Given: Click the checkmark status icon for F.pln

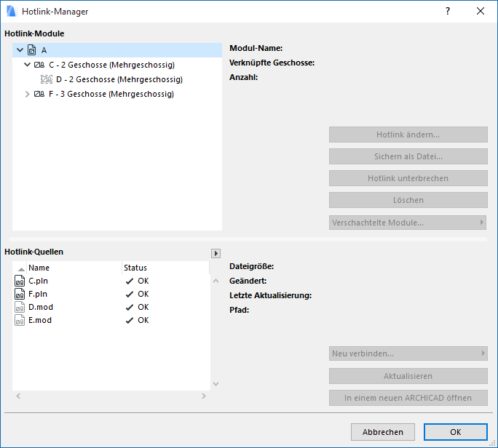Looking at the screenshot, I should (x=130, y=295).
